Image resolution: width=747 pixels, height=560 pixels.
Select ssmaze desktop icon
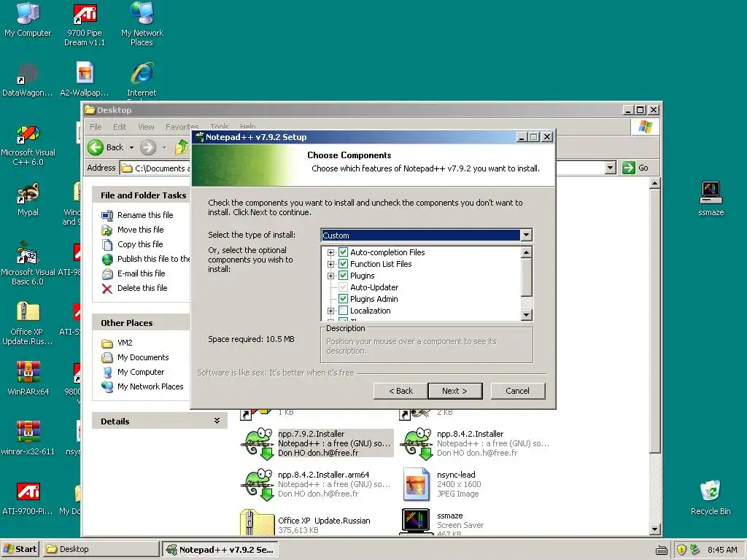(x=711, y=199)
